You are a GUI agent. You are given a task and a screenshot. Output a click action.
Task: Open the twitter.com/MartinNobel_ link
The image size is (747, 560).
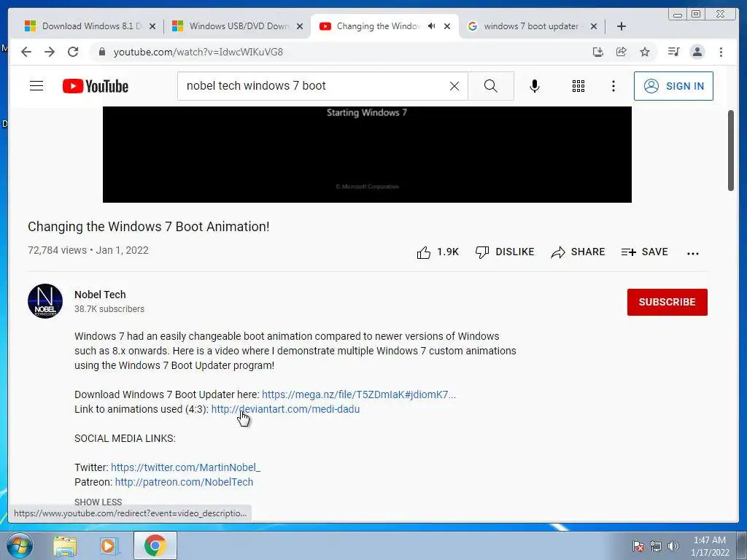186,467
